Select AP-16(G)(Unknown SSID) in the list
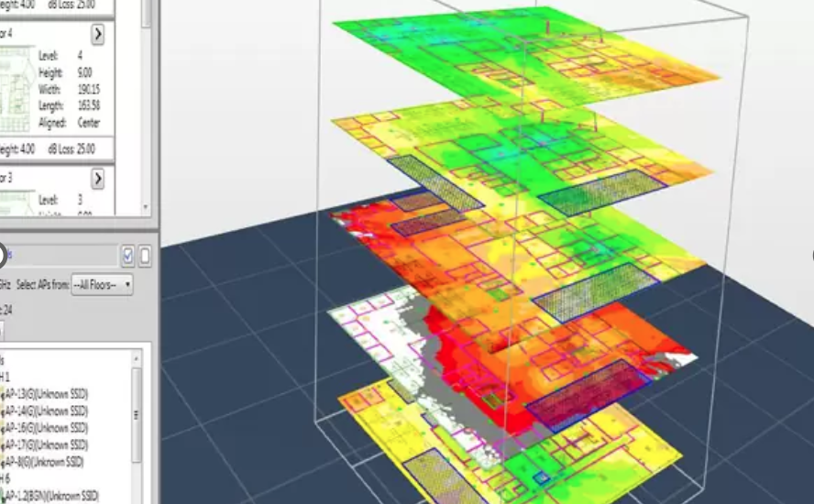Image resolution: width=814 pixels, height=504 pixels. point(45,428)
